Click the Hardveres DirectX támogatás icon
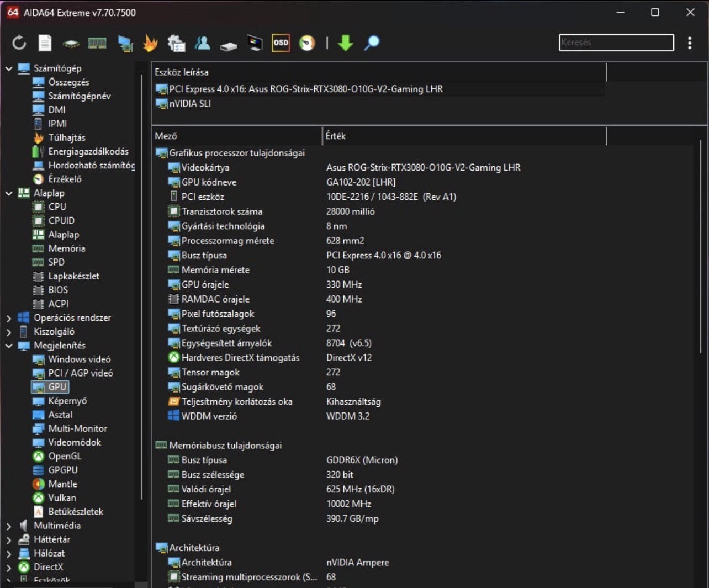Viewport: 709px width, 588px height. tap(173, 357)
